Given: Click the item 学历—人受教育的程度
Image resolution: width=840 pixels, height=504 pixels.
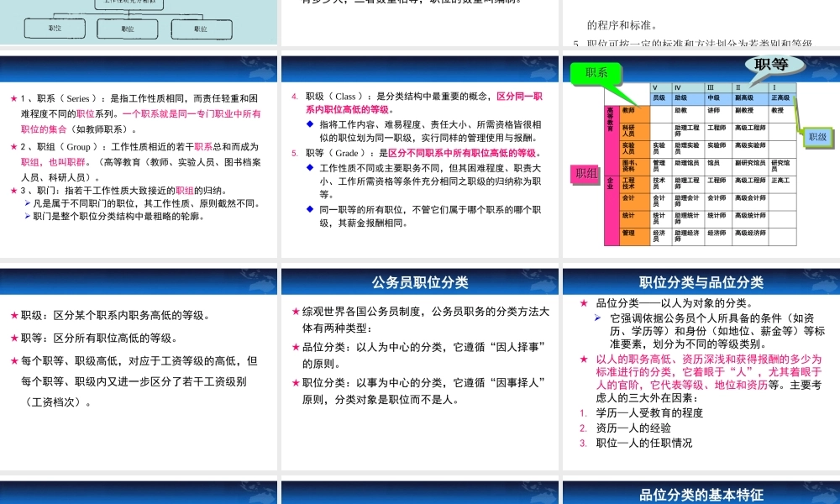Looking at the screenshot, I should pyautogui.click(x=649, y=413).
